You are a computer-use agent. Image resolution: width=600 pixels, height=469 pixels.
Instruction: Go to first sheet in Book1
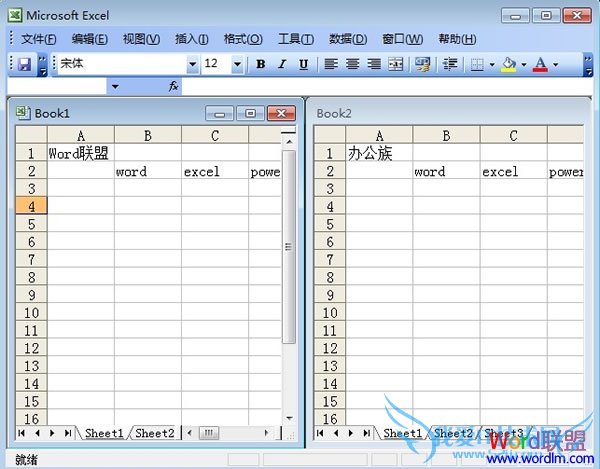[22, 433]
